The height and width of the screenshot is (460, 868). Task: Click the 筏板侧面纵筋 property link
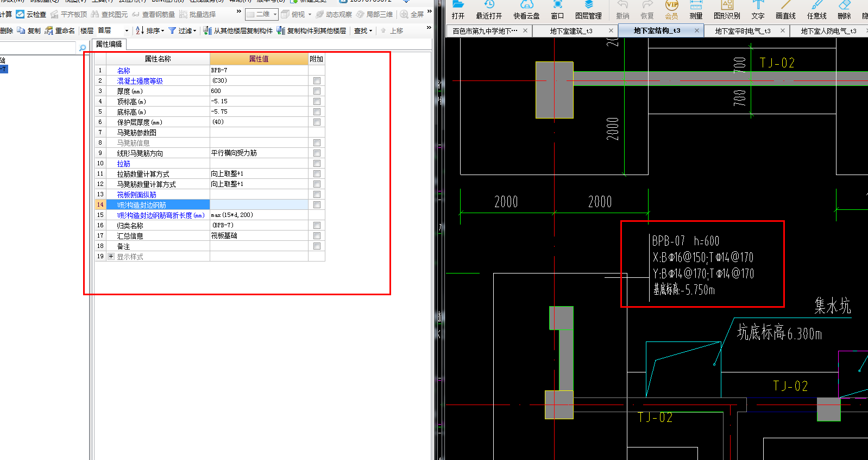point(136,195)
